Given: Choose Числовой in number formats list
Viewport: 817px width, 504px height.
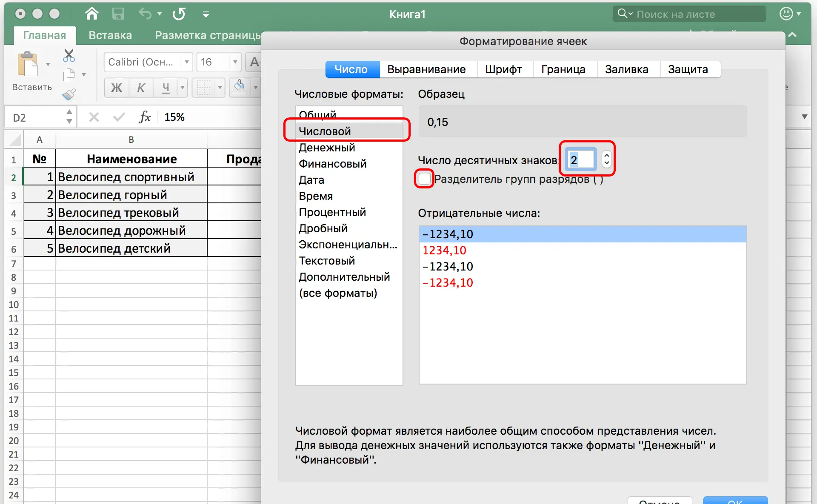Looking at the screenshot, I should click(x=349, y=131).
